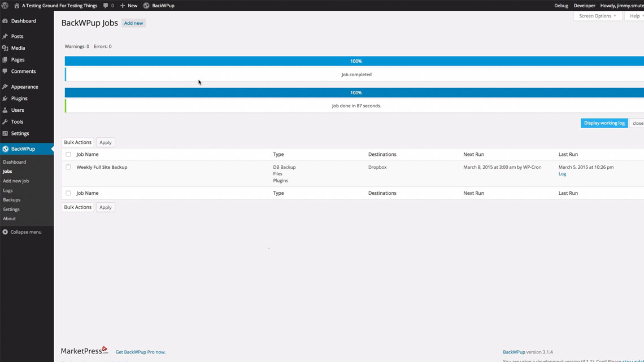Click Get BackWPup Pro now link

click(x=141, y=352)
